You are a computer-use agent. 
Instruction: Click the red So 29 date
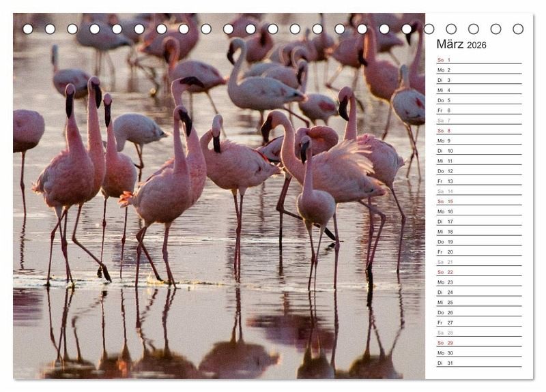[x=478, y=343]
